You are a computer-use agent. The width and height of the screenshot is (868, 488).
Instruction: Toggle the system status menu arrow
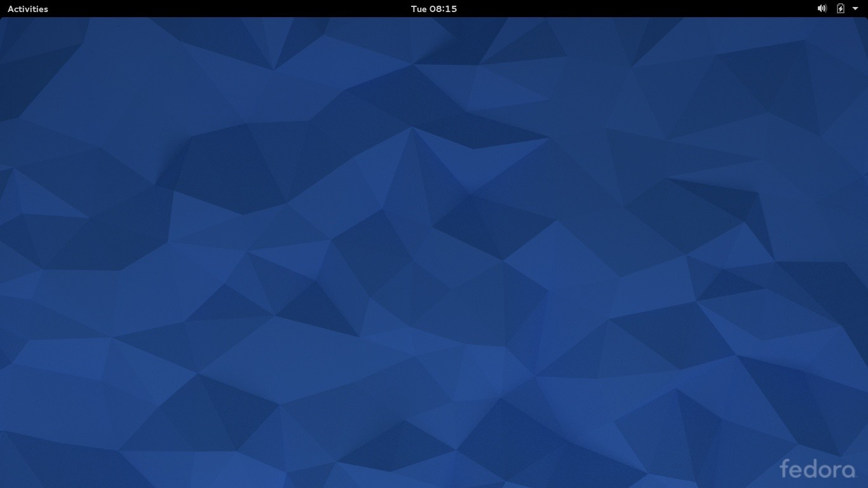(x=855, y=9)
